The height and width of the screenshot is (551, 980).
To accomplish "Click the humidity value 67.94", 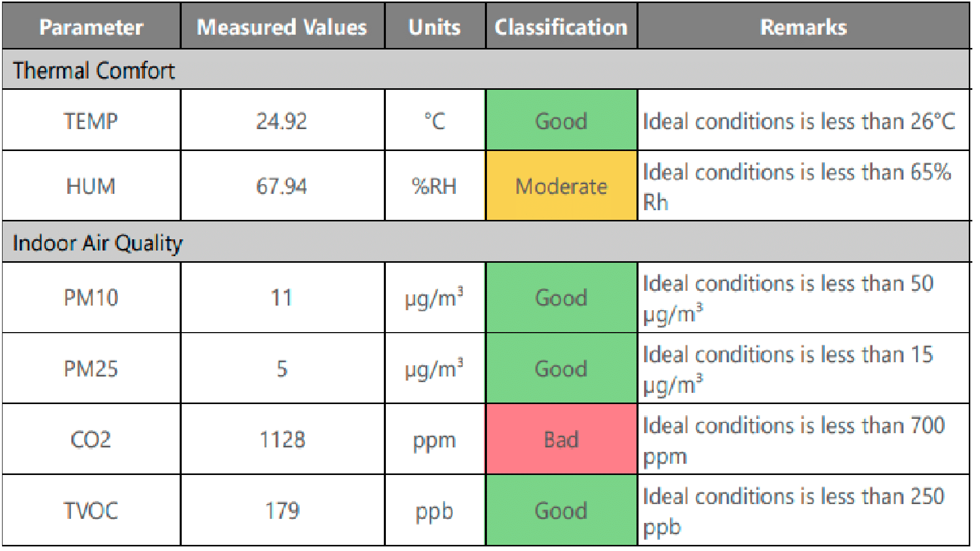I will click(x=282, y=186).
